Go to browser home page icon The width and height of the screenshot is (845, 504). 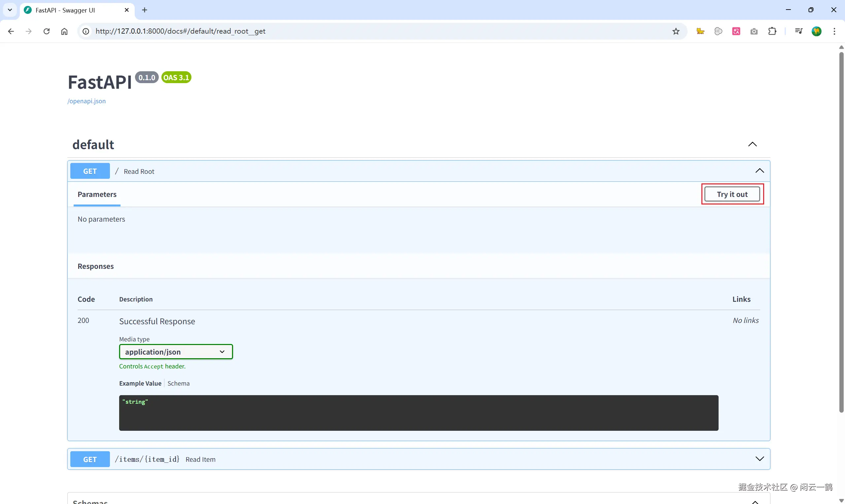[x=64, y=31]
